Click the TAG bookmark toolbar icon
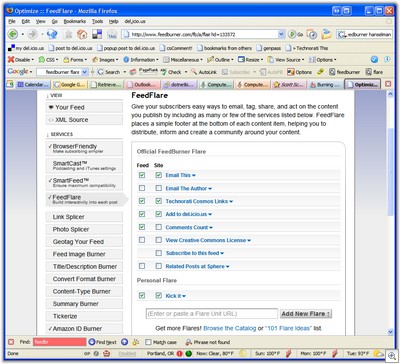 click(112, 34)
